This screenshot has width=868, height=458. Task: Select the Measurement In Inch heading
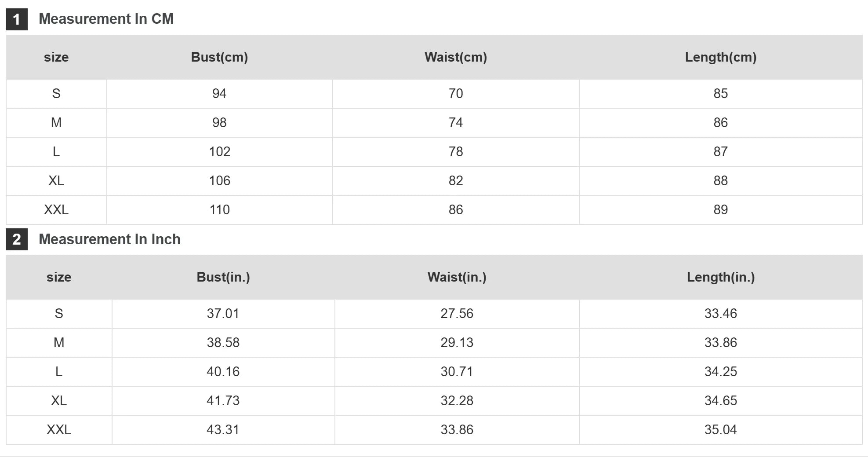click(109, 239)
